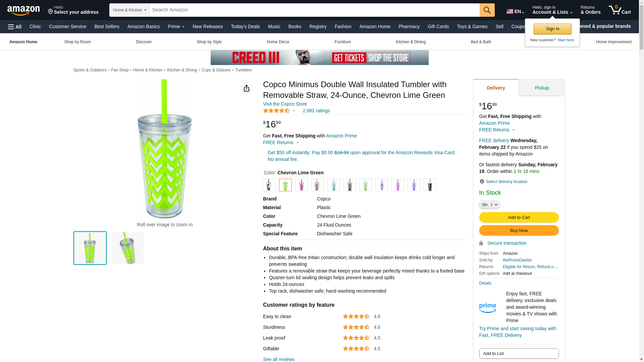644x362 pixels.
Task: Select the second tilted tumbler thumbnail
Action: click(x=127, y=248)
